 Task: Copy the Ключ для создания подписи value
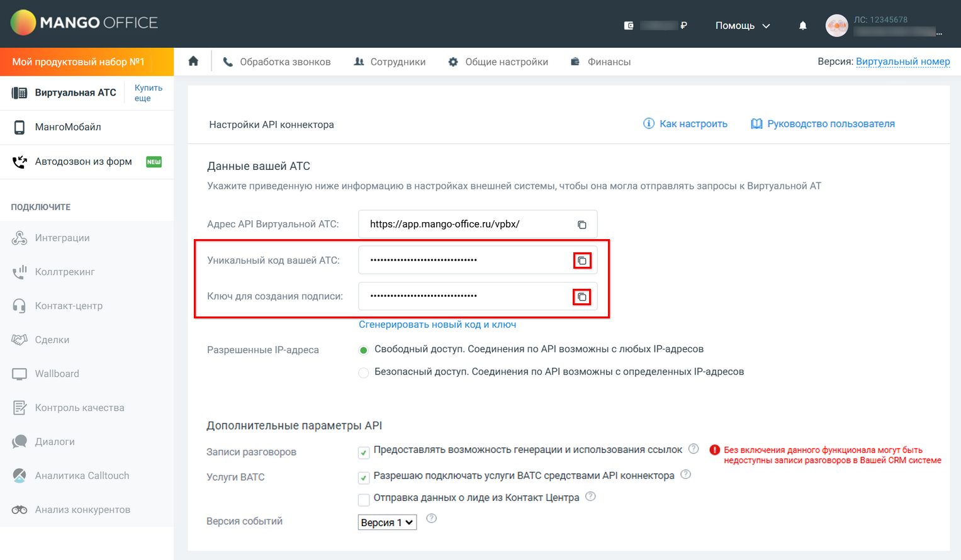click(582, 296)
